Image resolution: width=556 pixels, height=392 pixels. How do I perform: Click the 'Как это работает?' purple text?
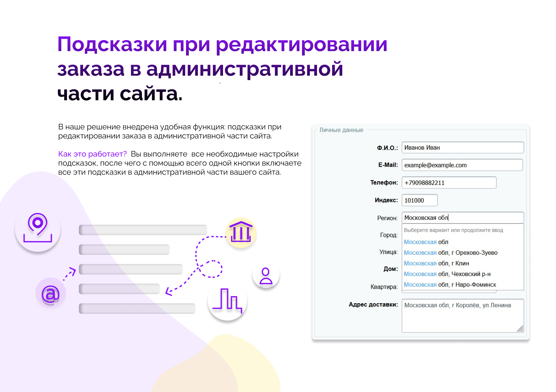(x=92, y=154)
